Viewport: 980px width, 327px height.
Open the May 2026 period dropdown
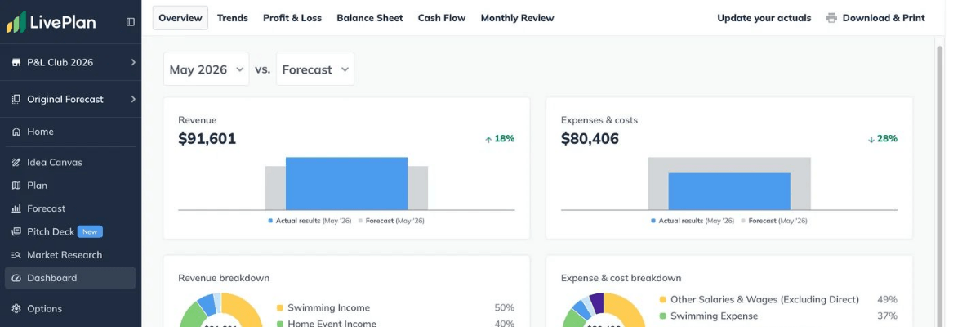click(207, 69)
